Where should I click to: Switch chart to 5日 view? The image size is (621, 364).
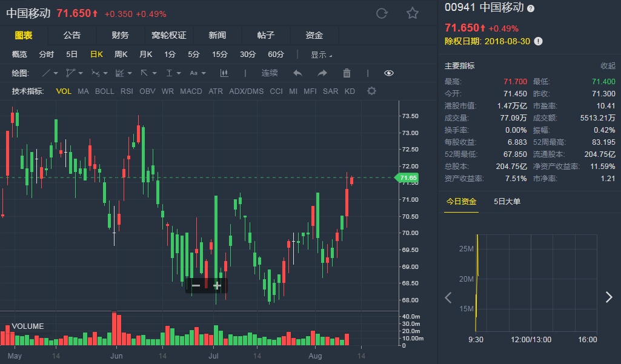coord(71,55)
